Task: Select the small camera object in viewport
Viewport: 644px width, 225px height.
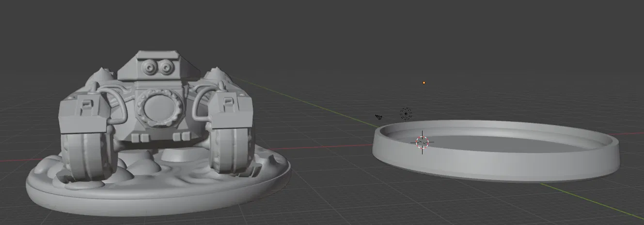Action: (379, 116)
